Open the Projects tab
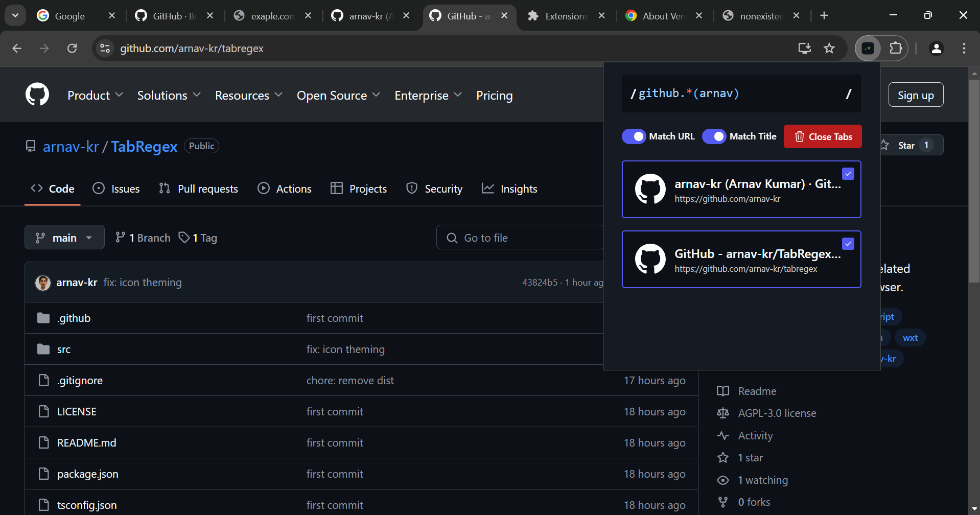The image size is (980, 515). (x=359, y=189)
